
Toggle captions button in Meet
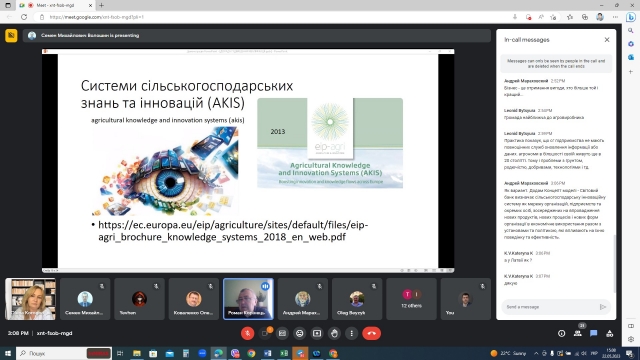tap(282, 333)
